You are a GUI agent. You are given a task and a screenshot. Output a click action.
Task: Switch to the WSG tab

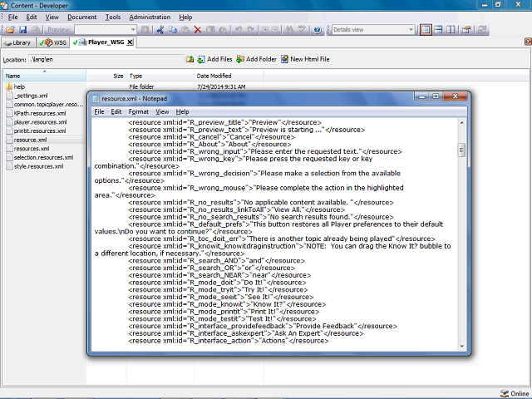[53, 42]
